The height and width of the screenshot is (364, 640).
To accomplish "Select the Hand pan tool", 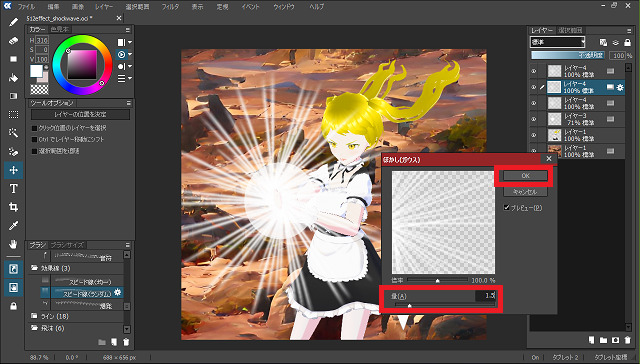I will coord(13,244).
